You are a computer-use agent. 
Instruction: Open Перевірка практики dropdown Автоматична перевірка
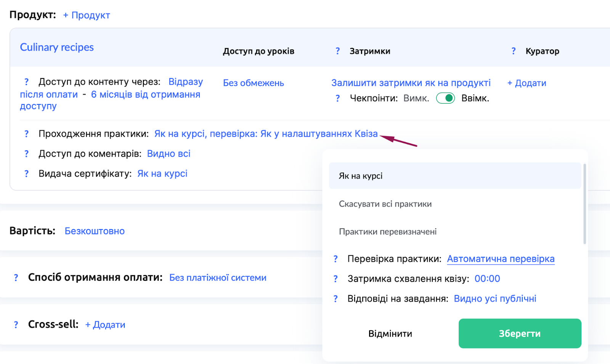501,259
